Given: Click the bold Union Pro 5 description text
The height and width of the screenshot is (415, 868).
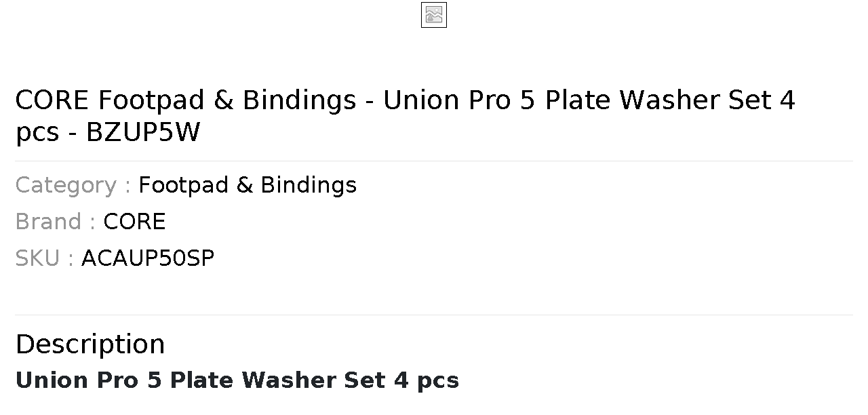Looking at the screenshot, I should (237, 380).
